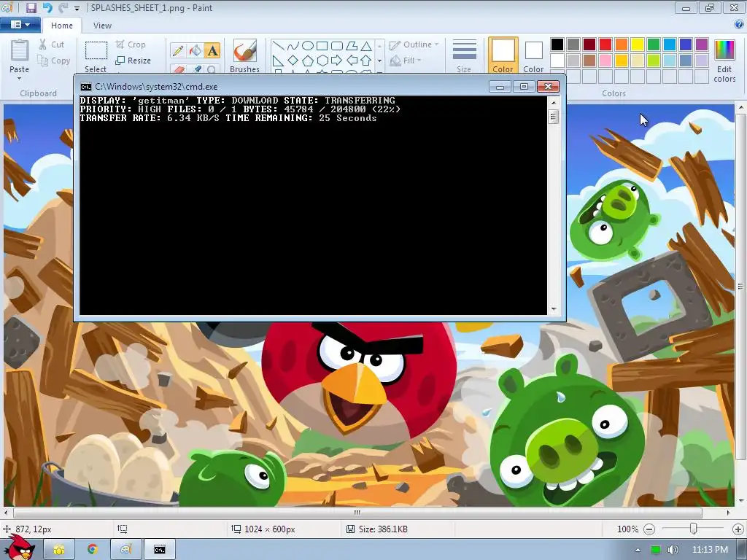Click the Copy command
Image resolution: width=747 pixels, height=560 pixels.
click(54, 61)
